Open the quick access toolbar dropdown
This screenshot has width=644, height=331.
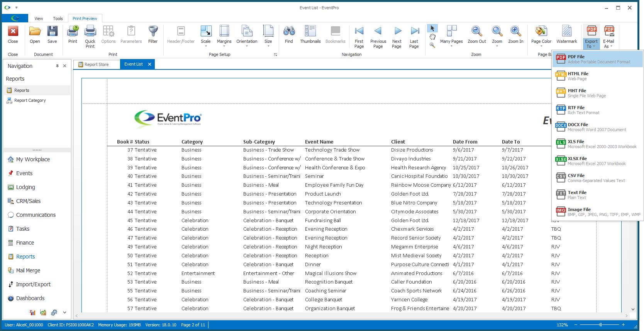pyautogui.click(x=16, y=7)
